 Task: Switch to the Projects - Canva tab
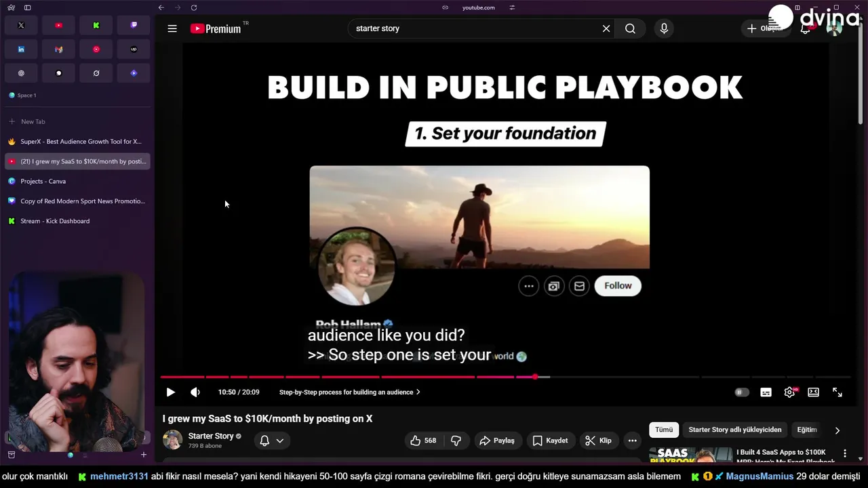pyautogui.click(x=77, y=181)
